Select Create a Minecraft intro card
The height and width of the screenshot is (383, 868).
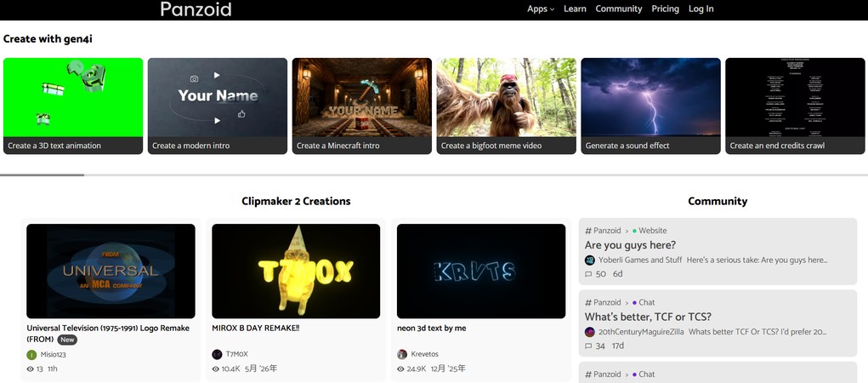click(x=361, y=106)
